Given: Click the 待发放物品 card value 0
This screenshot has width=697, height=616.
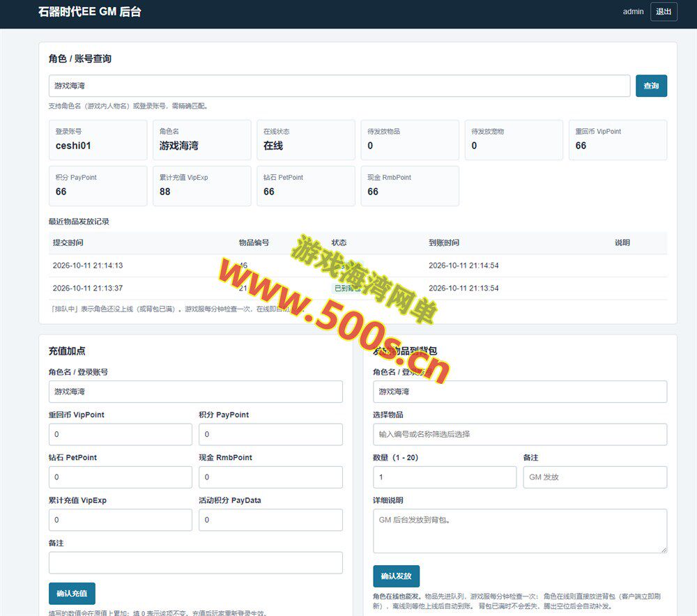Looking at the screenshot, I should [x=370, y=146].
